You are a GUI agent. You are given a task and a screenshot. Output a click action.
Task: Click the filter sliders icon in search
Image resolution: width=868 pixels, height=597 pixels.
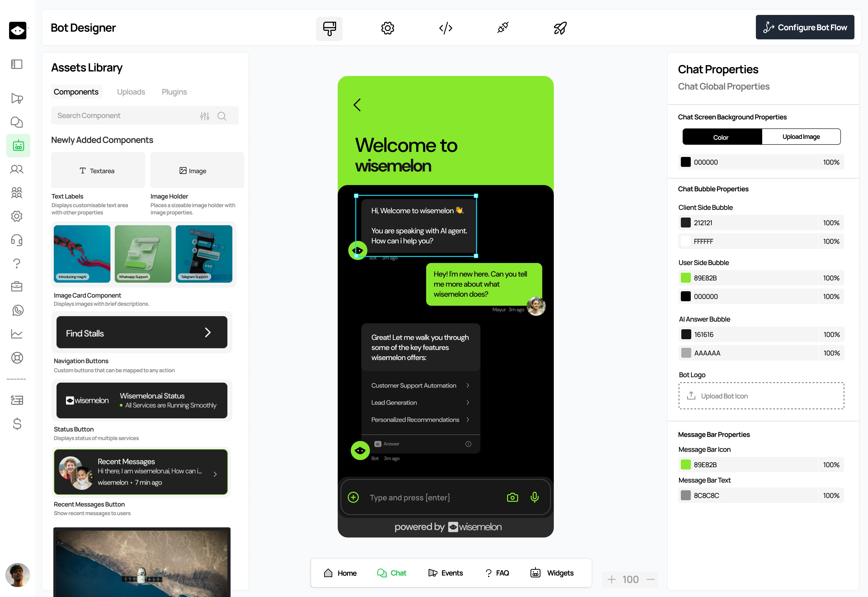(205, 116)
